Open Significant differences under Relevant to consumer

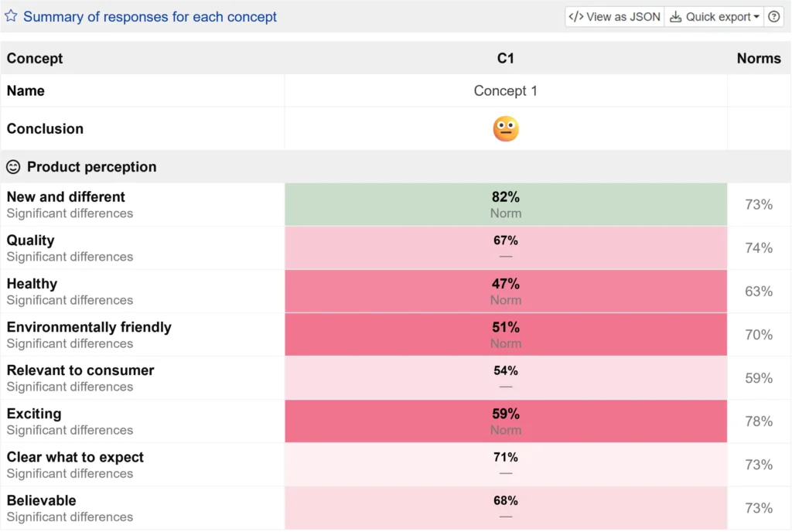[x=70, y=387]
